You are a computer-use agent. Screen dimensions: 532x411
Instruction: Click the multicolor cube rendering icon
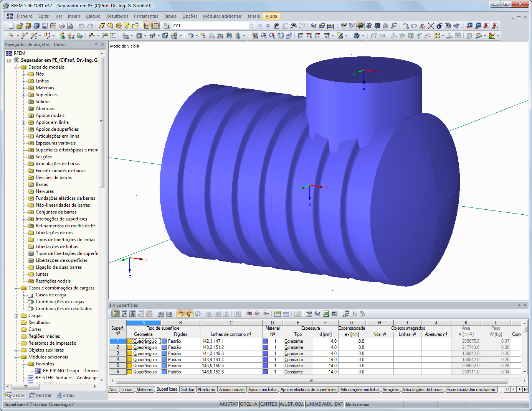[411, 36]
